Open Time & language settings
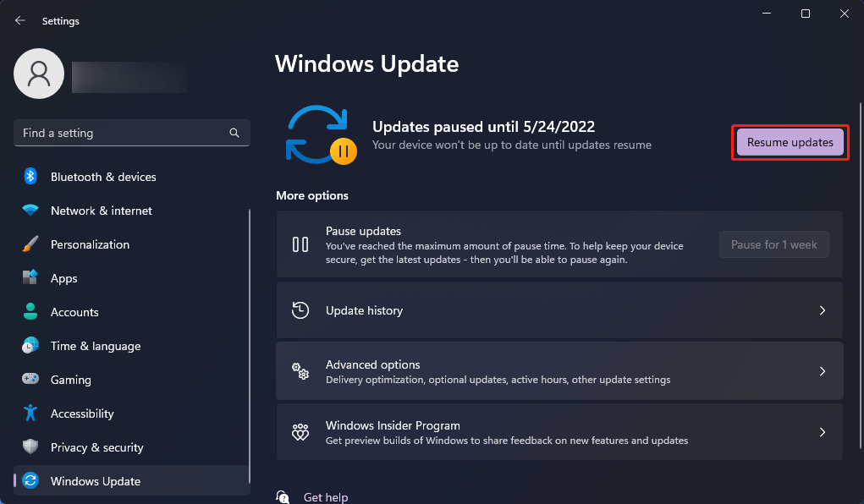Viewport: 864px width, 504px height. pyautogui.click(x=30, y=346)
